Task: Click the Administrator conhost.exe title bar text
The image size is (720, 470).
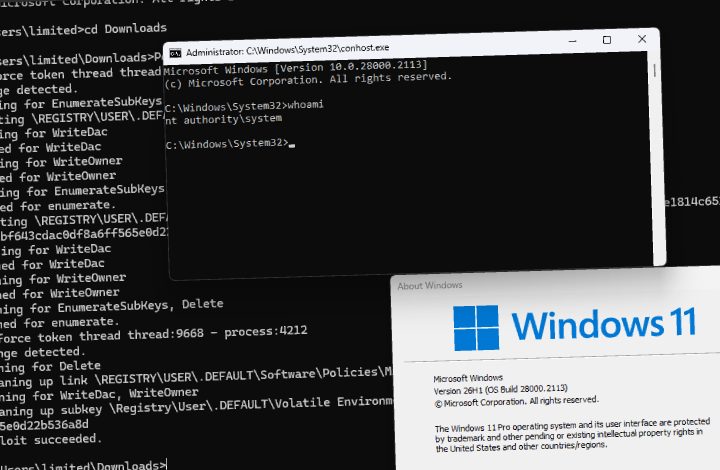Action: click(287, 50)
